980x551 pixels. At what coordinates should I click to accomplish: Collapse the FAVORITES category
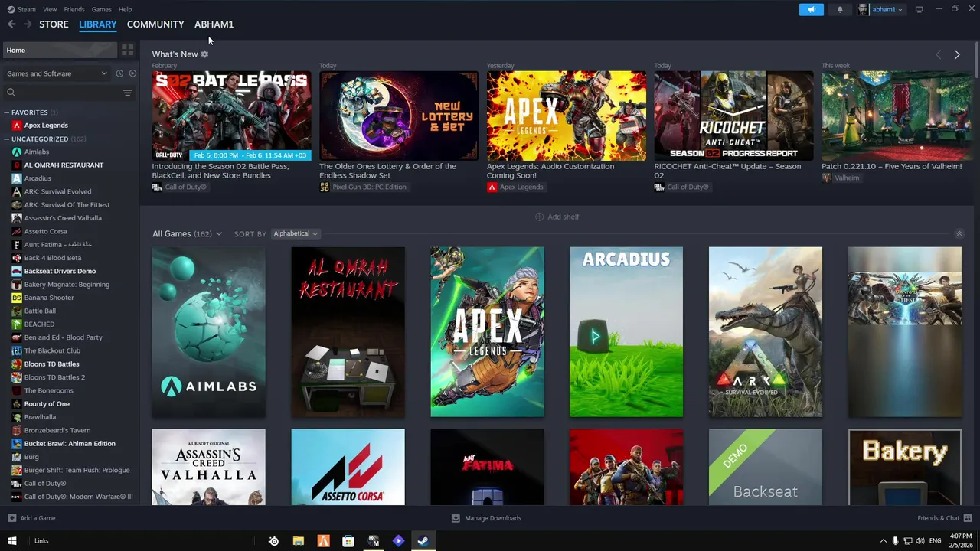coord(7,112)
